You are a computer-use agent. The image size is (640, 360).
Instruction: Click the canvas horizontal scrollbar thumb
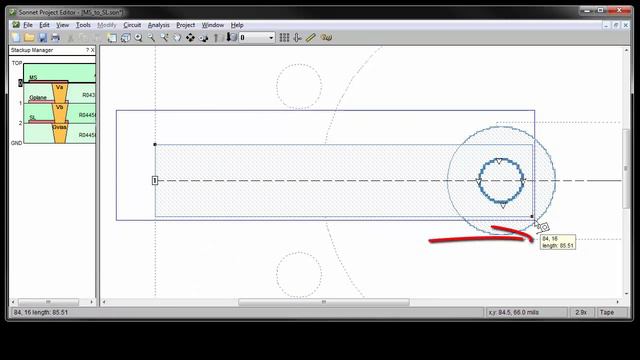(x=324, y=302)
